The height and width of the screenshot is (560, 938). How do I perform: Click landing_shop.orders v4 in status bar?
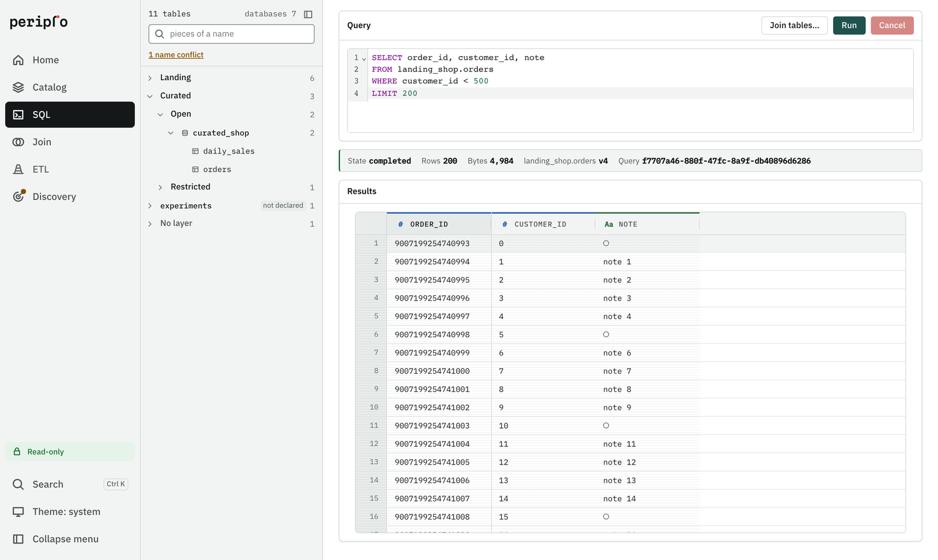566,161
